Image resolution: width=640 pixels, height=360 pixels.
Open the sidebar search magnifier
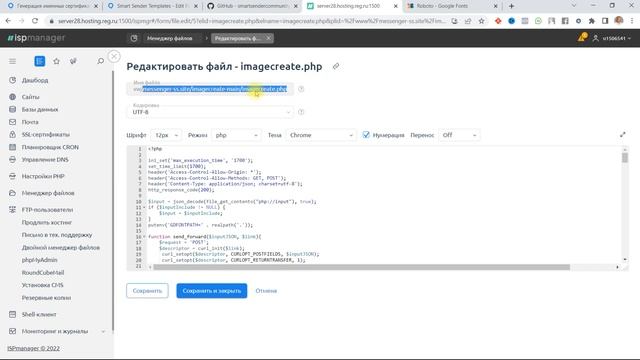coord(100,61)
